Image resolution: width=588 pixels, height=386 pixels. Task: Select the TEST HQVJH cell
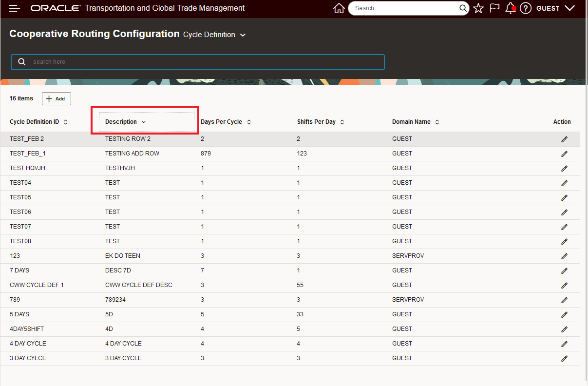[x=27, y=168]
